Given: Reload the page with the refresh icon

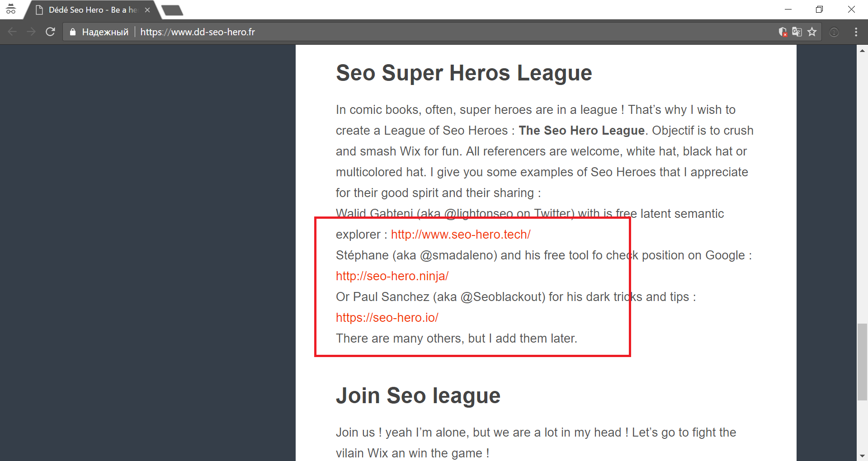Looking at the screenshot, I should point(51,32).
